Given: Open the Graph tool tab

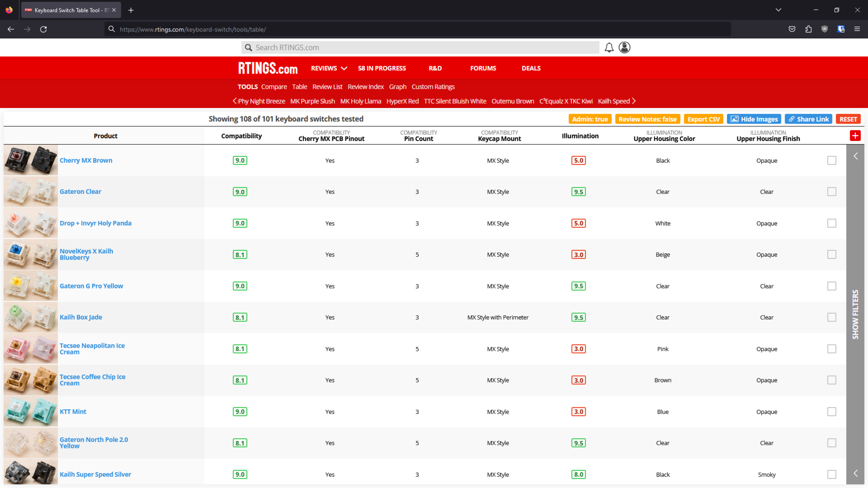Looking at the screenshot, I should [x=398, y=87].
